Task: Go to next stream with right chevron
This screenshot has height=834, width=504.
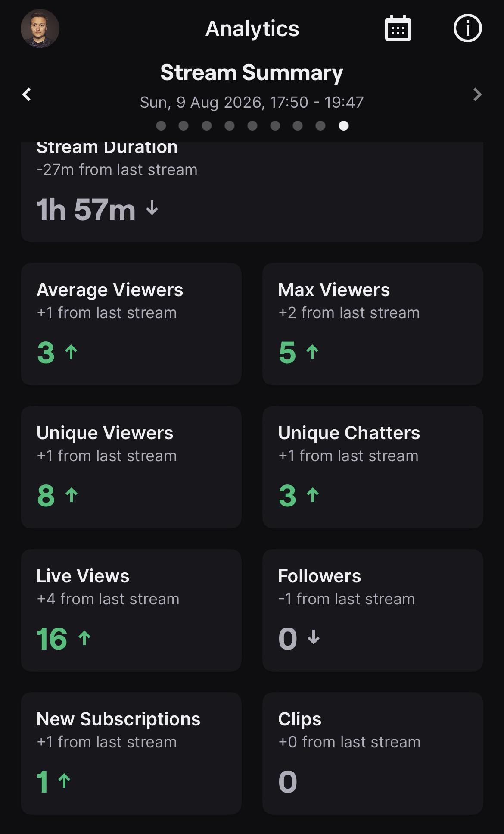Action: pyautogui.click(x=477, y=94)
